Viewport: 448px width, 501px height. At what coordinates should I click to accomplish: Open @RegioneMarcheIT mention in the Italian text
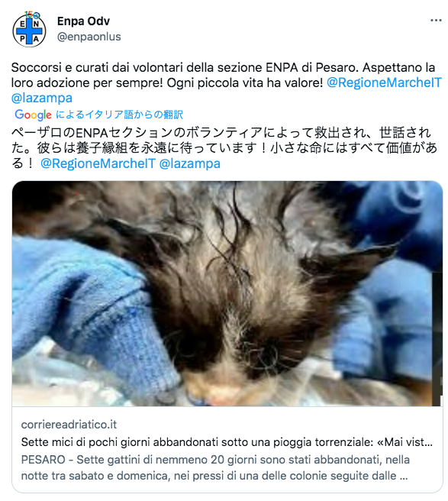click(x=384, y=82)
